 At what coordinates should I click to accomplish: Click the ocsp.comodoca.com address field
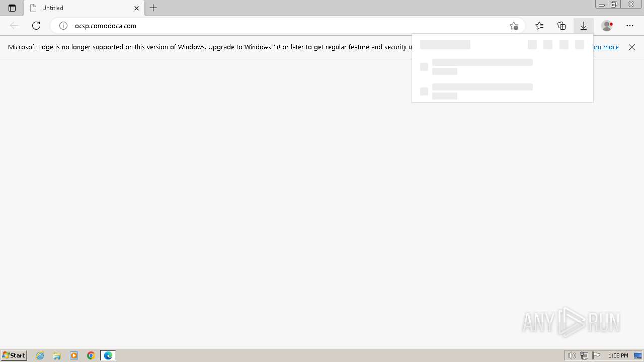point(287,26)
